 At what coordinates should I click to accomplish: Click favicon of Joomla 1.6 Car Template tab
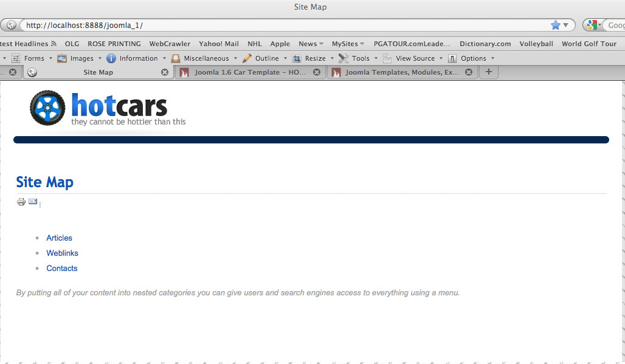(x=184, y=72)
